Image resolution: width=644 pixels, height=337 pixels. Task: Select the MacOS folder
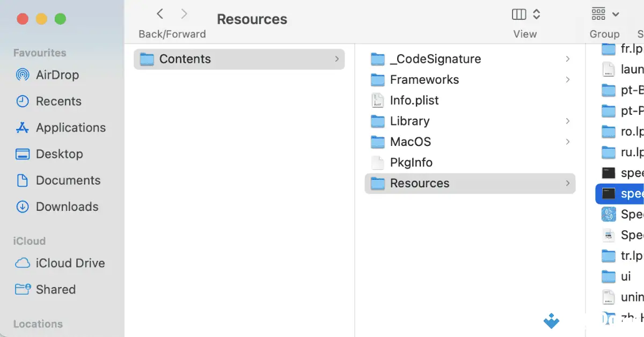point(410,142)
